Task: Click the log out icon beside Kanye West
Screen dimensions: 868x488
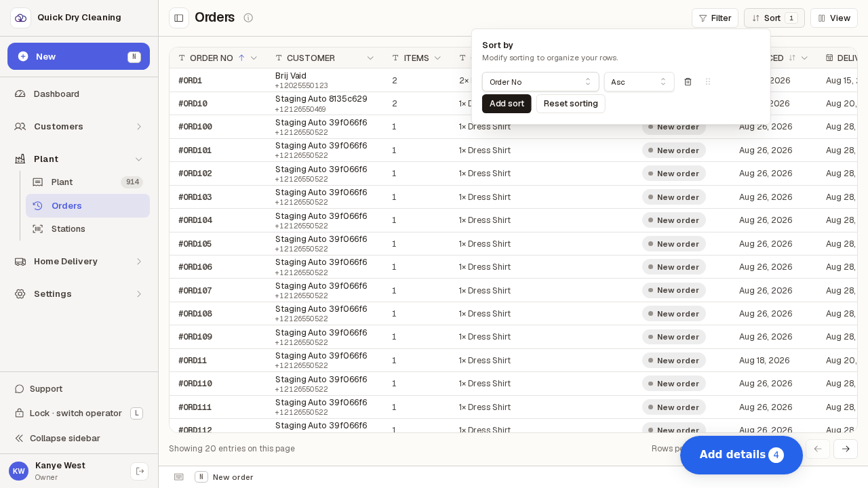Action: pyautogui.click(x=140, y=471)
